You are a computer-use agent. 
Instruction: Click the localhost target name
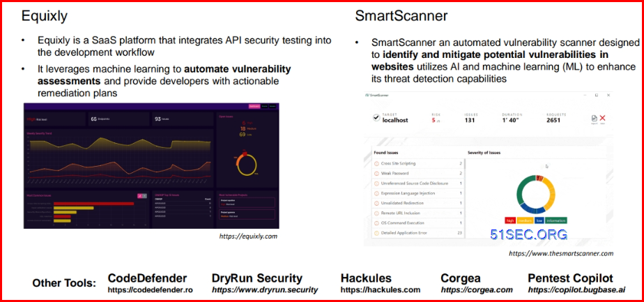click(x=395, y=121)
